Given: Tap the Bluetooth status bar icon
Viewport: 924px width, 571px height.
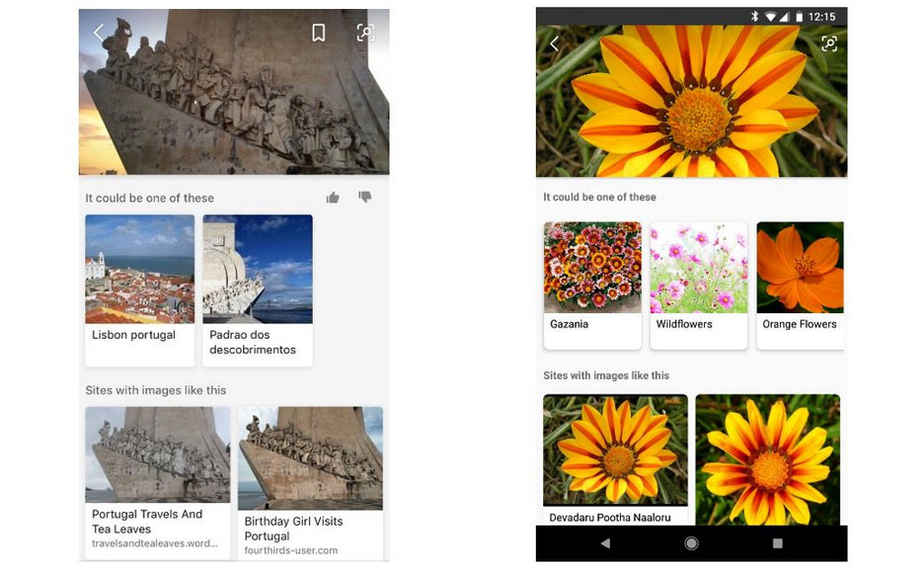Looking at the screenshot, I should [754, 17].
